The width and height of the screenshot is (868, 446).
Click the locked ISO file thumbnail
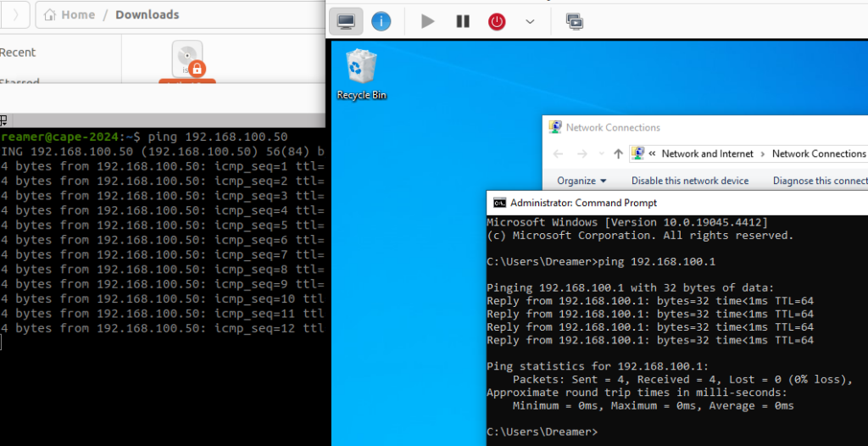[187, 60]
